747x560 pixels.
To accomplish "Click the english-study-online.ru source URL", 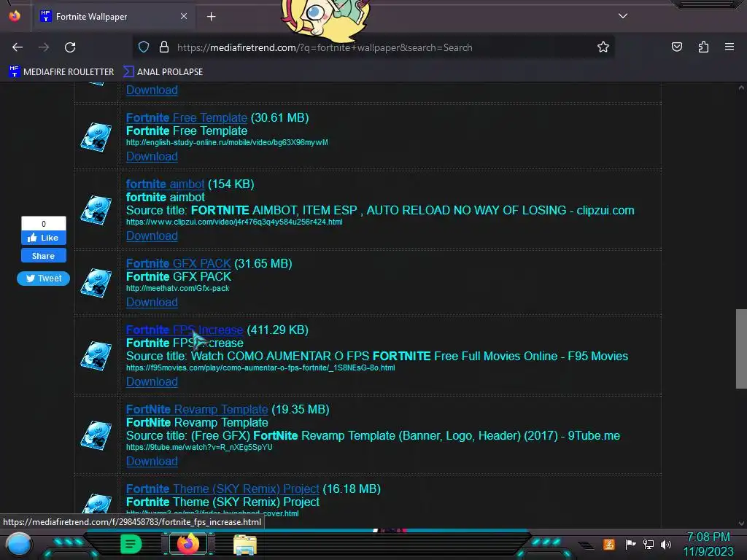I will (x=227, y=142).
